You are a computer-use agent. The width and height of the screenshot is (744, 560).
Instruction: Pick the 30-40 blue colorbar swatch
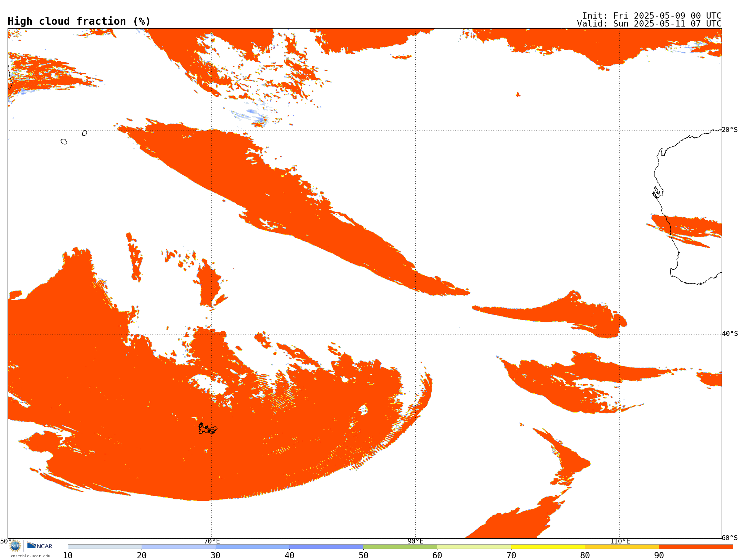click(252, 547)
